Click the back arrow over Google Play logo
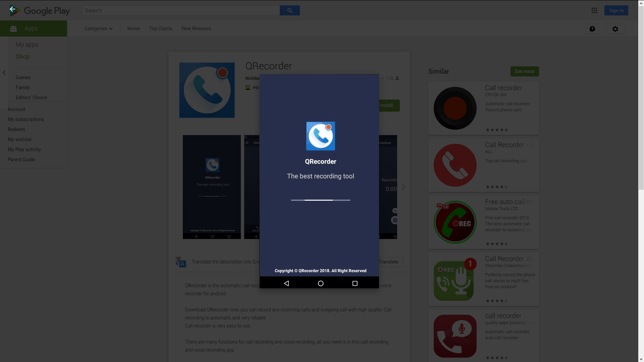The image size is (644, 362). coord(12,9)
